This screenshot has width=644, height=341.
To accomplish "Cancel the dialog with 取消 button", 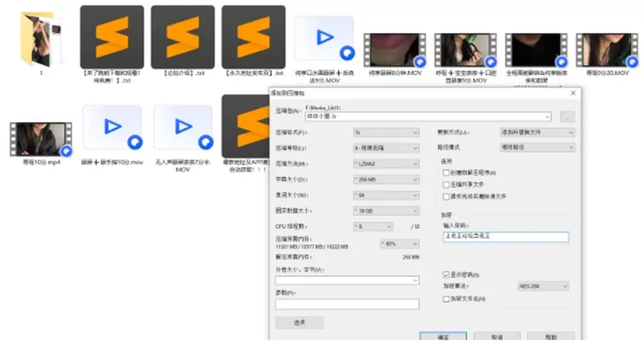I will (x=497, y=336).
